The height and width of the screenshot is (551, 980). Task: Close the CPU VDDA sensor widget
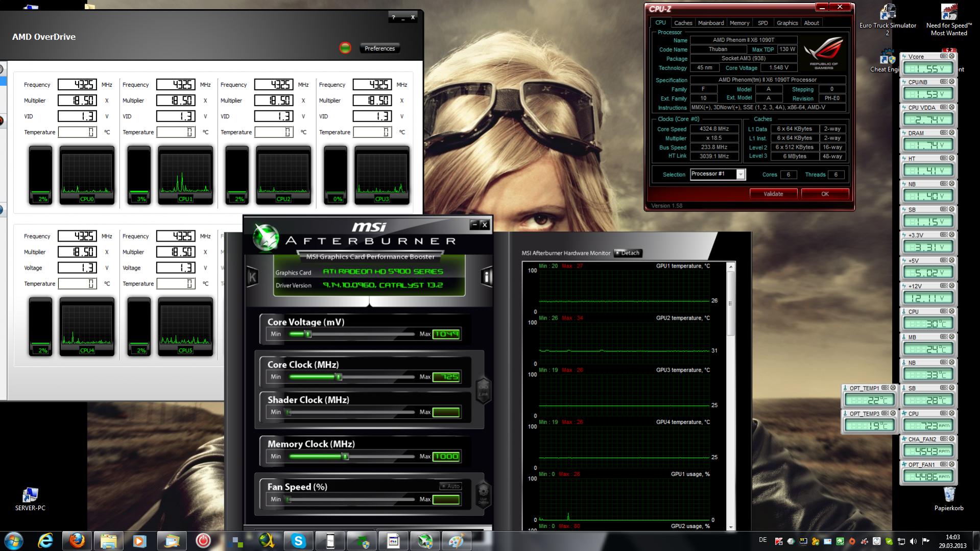[951, 107]
